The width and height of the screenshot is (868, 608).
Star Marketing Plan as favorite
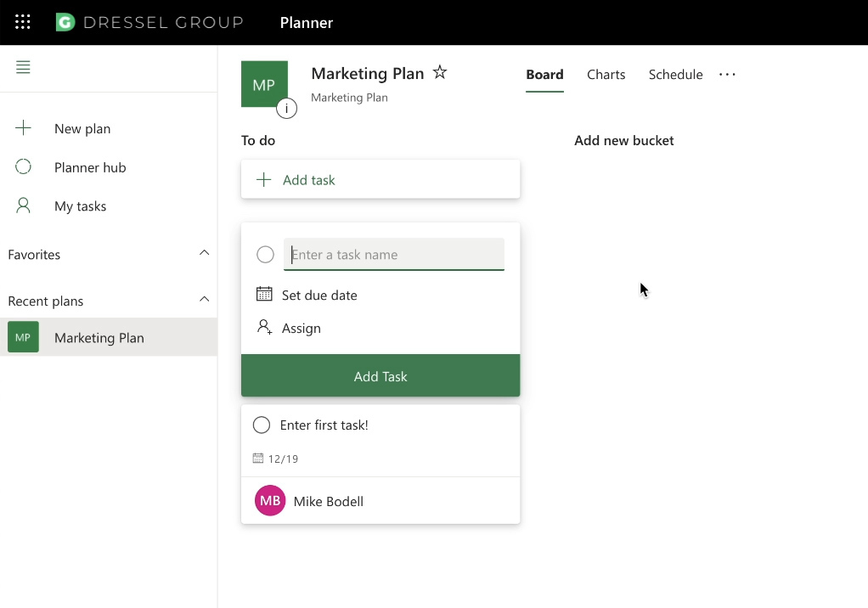(440, 73)
